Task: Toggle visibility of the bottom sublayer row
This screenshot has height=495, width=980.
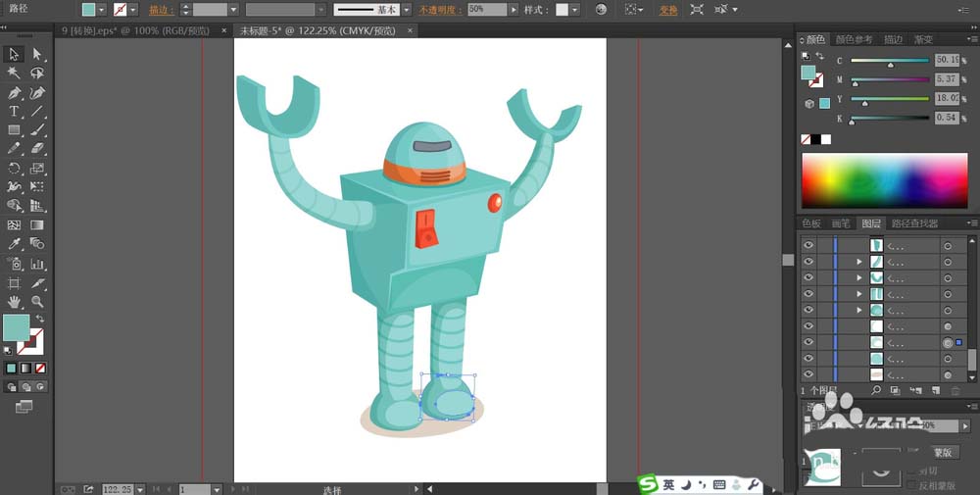Action: [x=808, y=374]
